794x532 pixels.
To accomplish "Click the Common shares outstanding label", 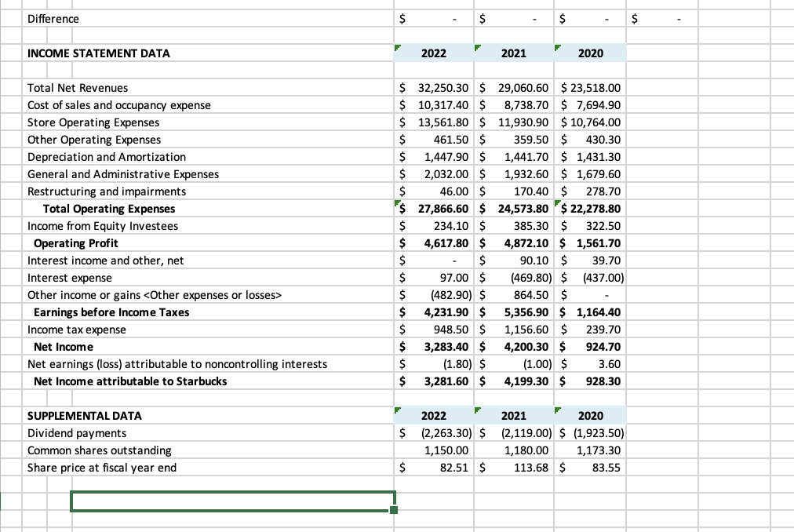I will point(99,450).
